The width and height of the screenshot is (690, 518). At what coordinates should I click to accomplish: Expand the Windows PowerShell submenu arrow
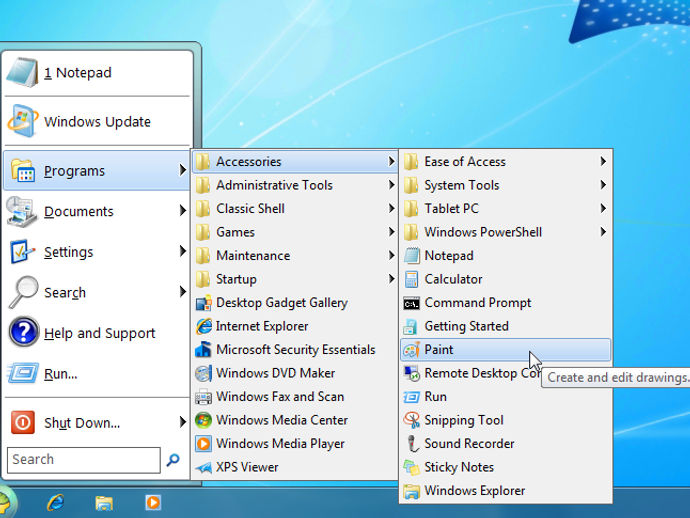[603, 231]
